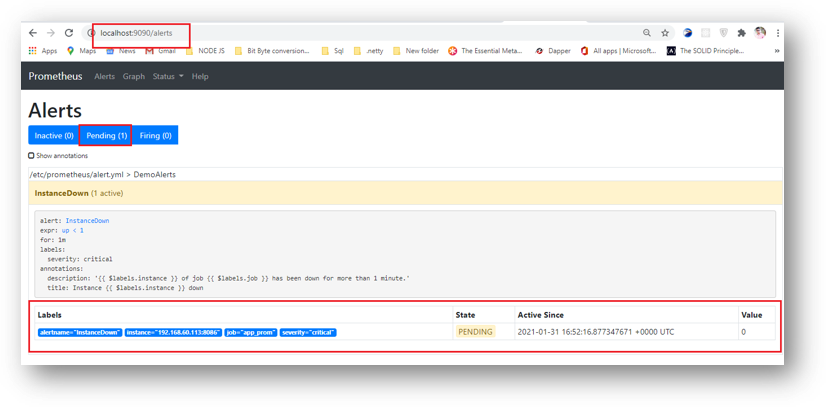
Task: Open the Extensions puzzle piece icon
Action: pyautogui.click(x=742, y=33)
